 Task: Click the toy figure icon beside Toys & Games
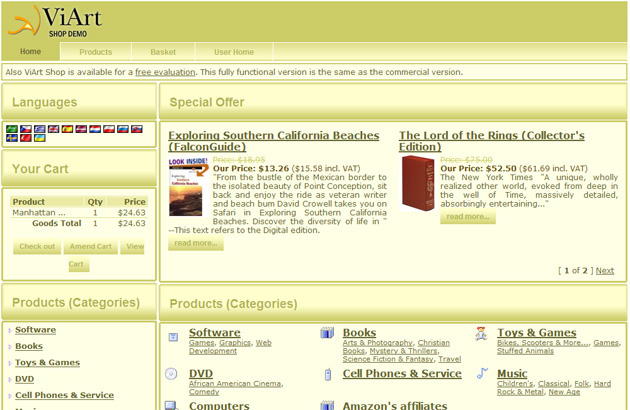[481, 334]
